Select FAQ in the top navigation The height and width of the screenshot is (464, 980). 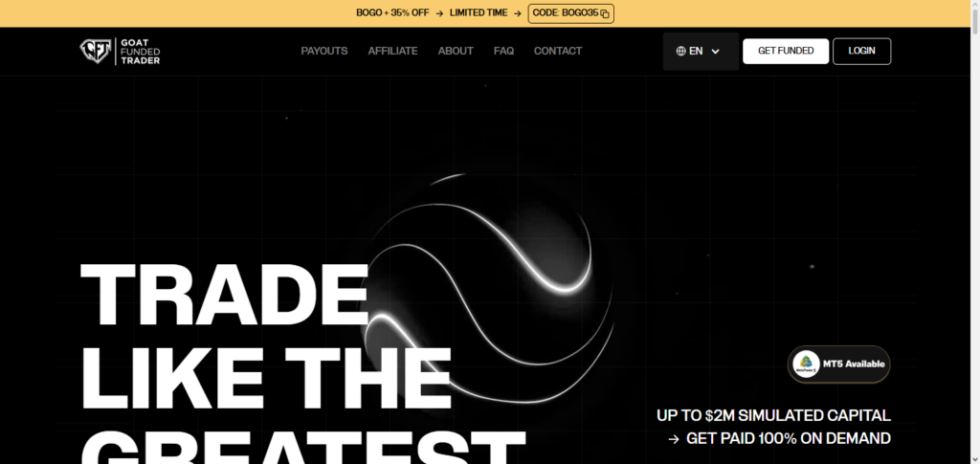pos(503,52)
